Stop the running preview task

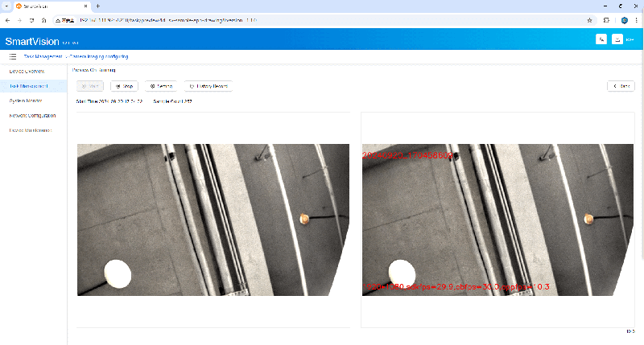click(124, 86)
